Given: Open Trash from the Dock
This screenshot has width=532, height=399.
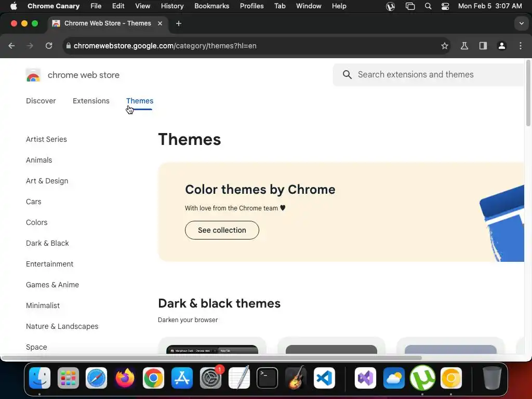Looking at the screenshot, I should click(492, 378).
